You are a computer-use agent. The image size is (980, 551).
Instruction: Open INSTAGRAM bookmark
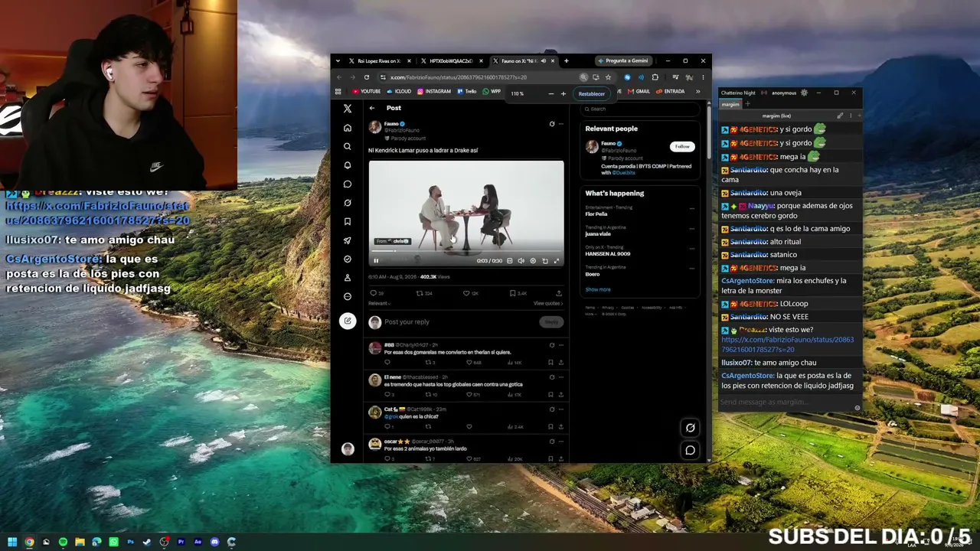434,91
